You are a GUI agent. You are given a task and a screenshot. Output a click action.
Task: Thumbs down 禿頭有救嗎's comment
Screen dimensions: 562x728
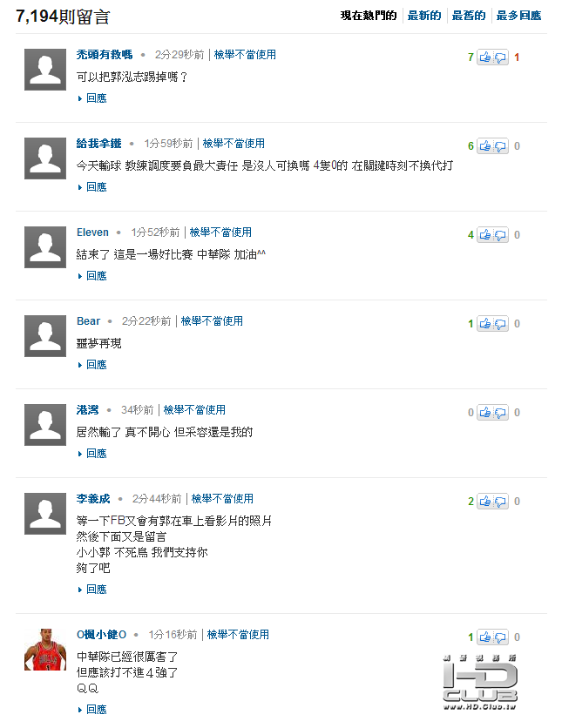tap(500, 57)
